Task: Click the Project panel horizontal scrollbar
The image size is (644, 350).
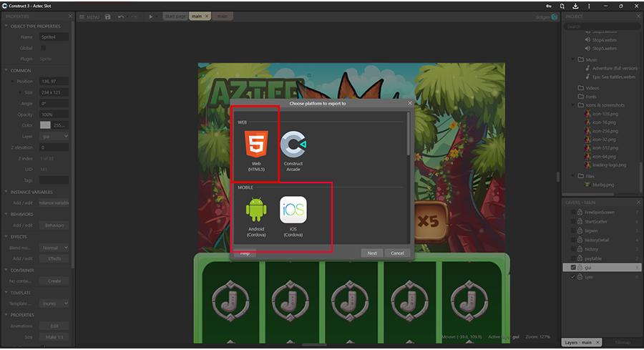Action: (588, 194)
